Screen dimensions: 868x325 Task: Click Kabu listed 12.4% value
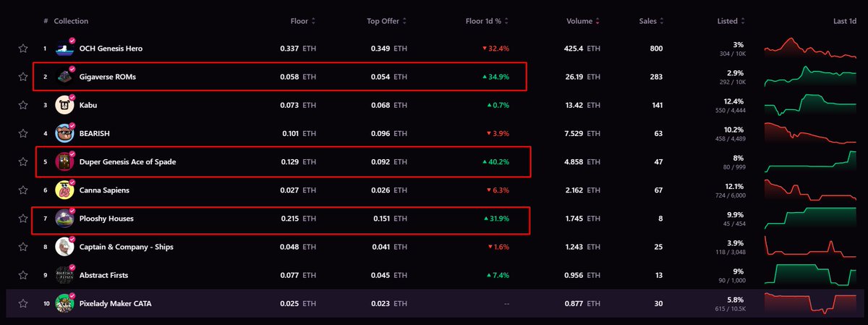[735, 101]
